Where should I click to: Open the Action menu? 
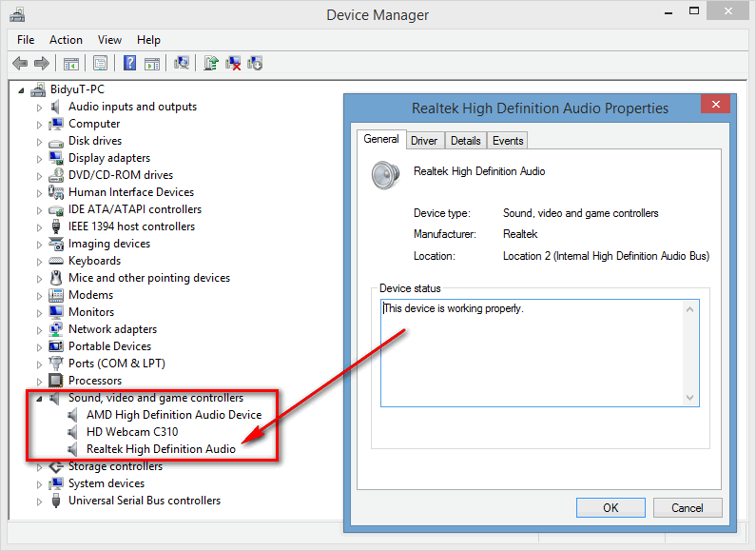(x=66, y=40)
